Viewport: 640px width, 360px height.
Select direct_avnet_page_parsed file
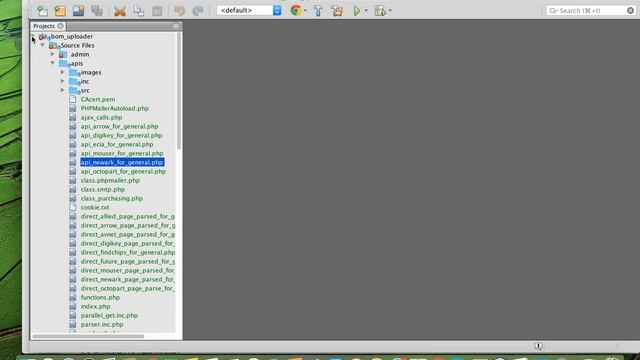point(128,235)
